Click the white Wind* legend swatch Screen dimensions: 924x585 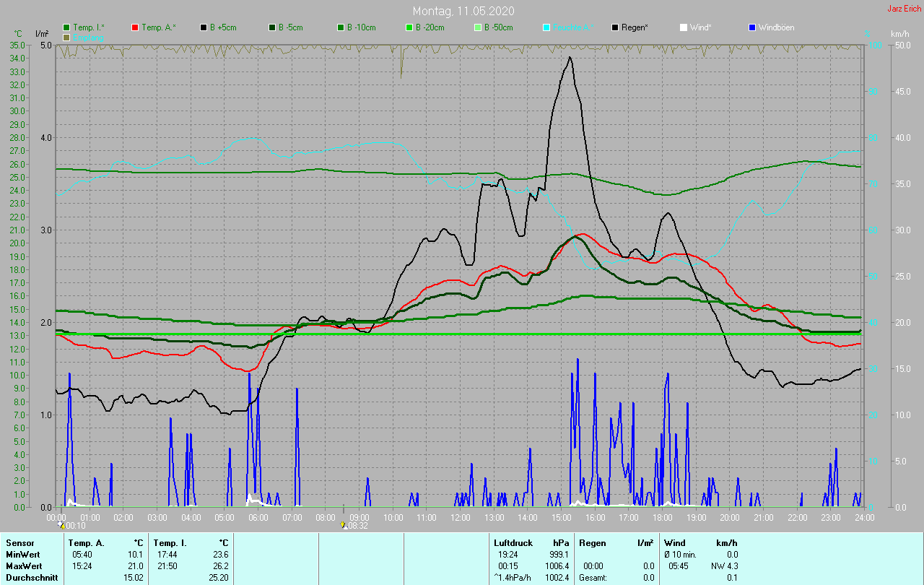(684, 27)
